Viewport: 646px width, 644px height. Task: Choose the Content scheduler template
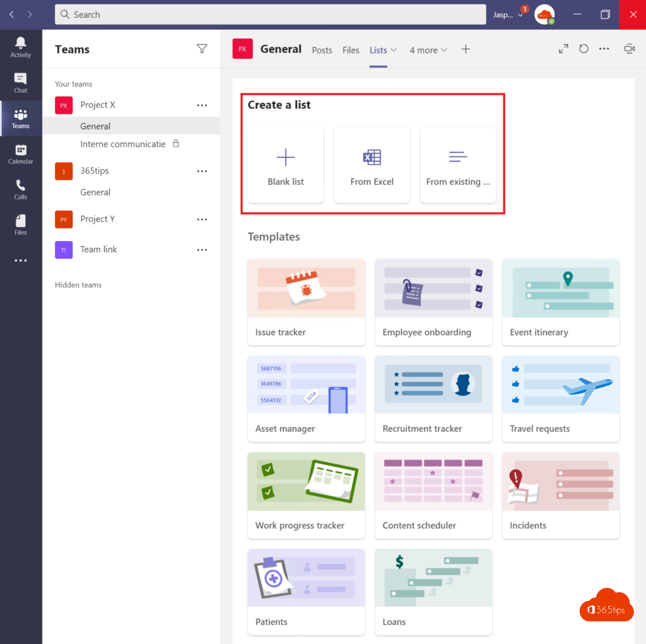click(433, 495)
